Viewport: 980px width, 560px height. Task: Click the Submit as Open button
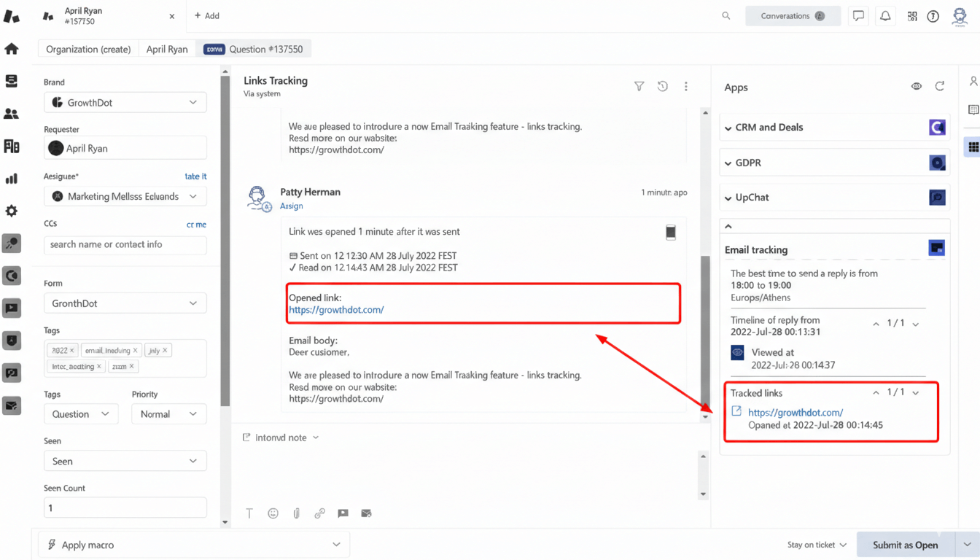[x=905, y=545]
